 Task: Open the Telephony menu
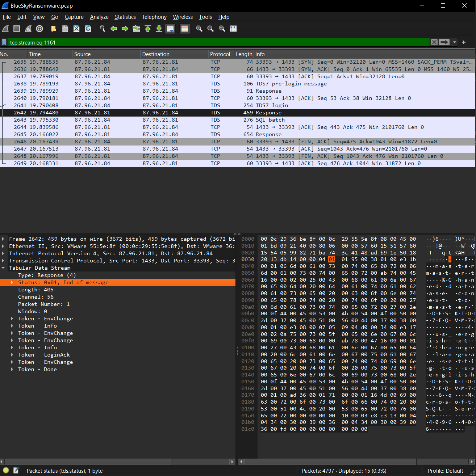tap(154, 17)
